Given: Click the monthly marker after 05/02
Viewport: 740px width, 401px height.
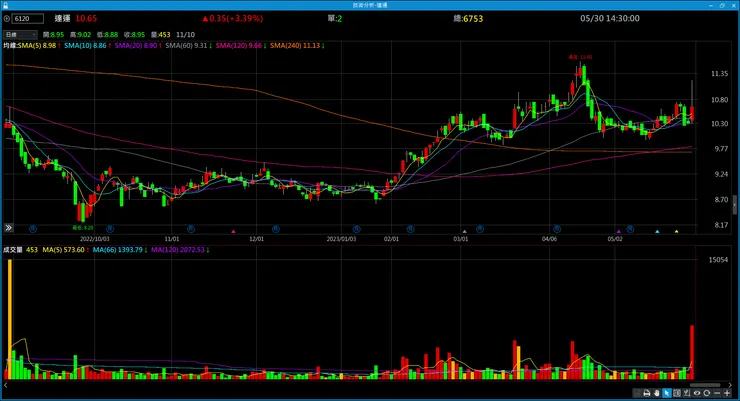Looking at the screenshot, I should 630,229.
